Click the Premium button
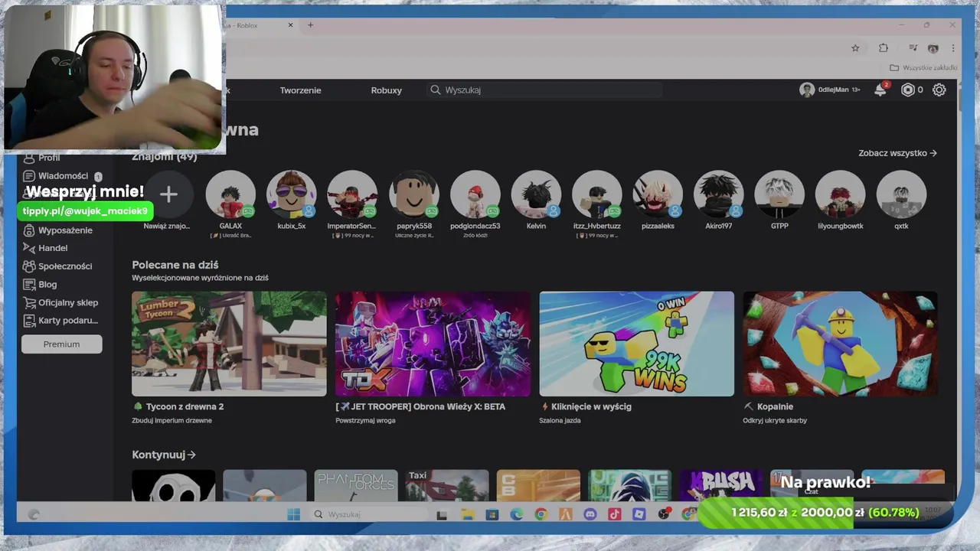The width and height of the screenshot is (980, 551). point(61,344)
